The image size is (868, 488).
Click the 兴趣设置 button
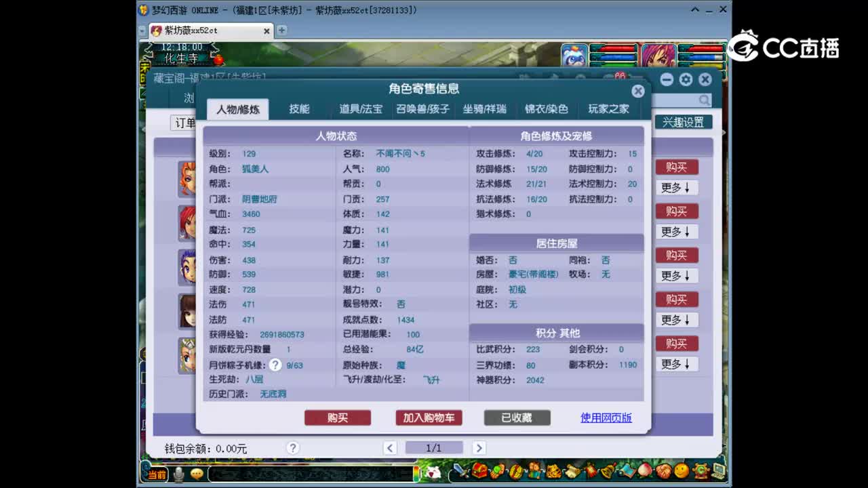pyautogui.click(x=683, y=122)
